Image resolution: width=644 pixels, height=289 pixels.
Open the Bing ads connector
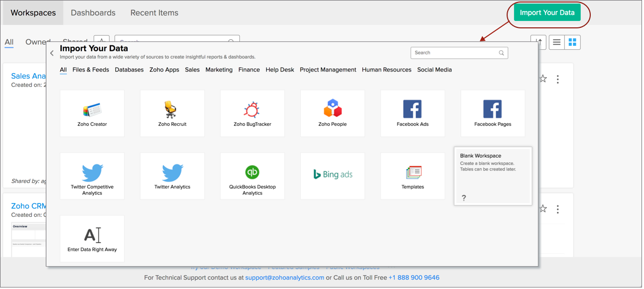click(332, 176)
